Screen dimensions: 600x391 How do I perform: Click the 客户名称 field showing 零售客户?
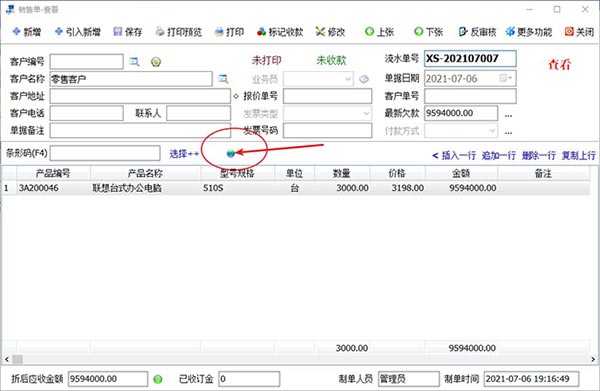(131, 79)
